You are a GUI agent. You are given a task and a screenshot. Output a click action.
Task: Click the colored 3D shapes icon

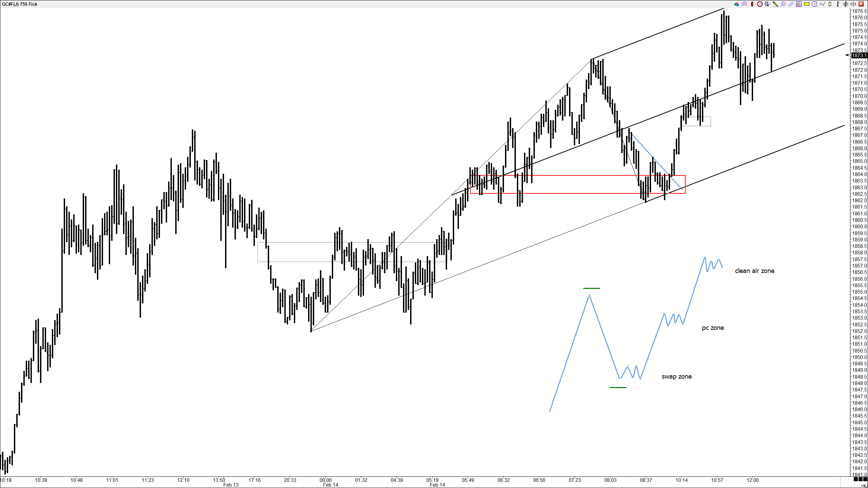(736, 4)
